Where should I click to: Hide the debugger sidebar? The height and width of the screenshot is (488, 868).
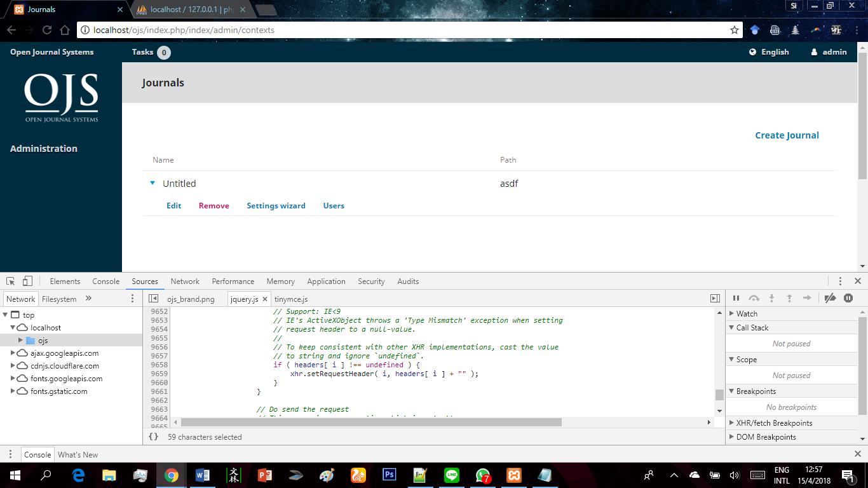[715, 299]
